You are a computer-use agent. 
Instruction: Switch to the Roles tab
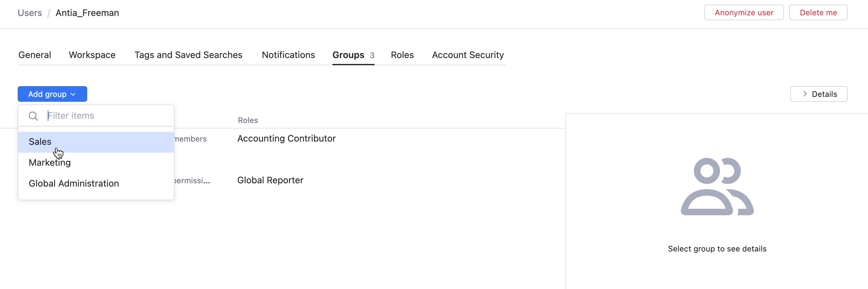(x=402, y=55)
